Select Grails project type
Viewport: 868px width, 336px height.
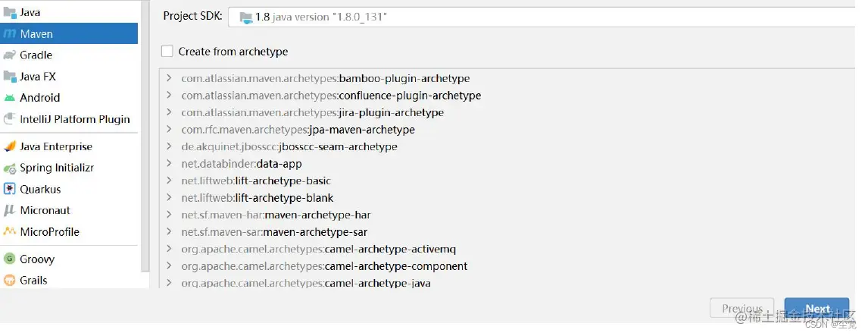click(x=69, y=281)
